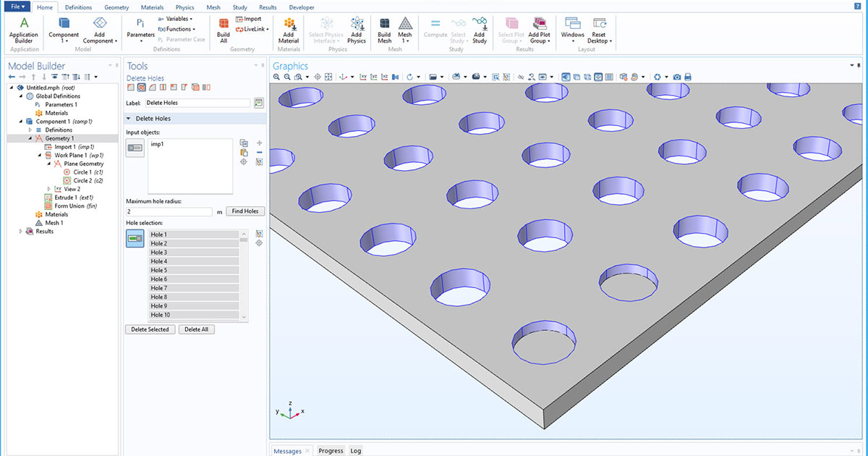Click the Delete All button
This screenshot has width=868, height=456.
point(197,329)
